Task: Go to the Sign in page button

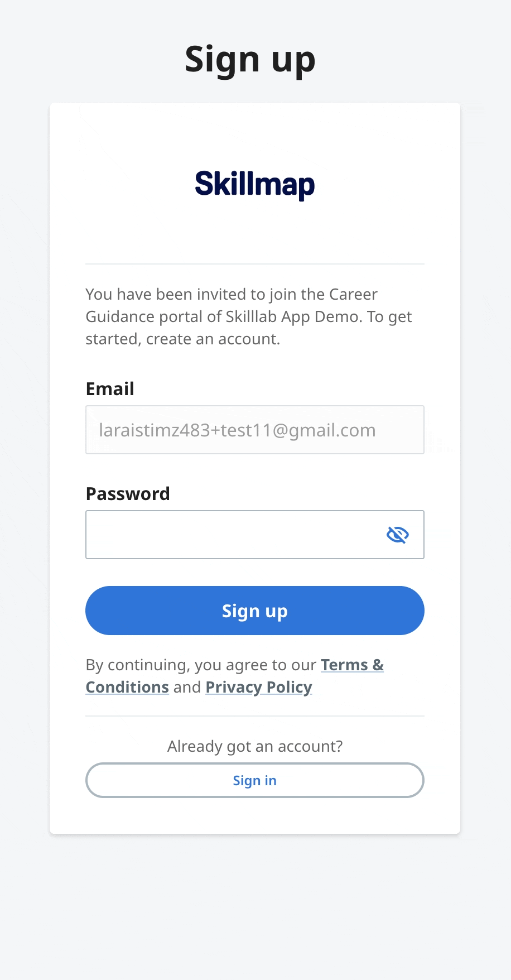Action: pos(255,780)
